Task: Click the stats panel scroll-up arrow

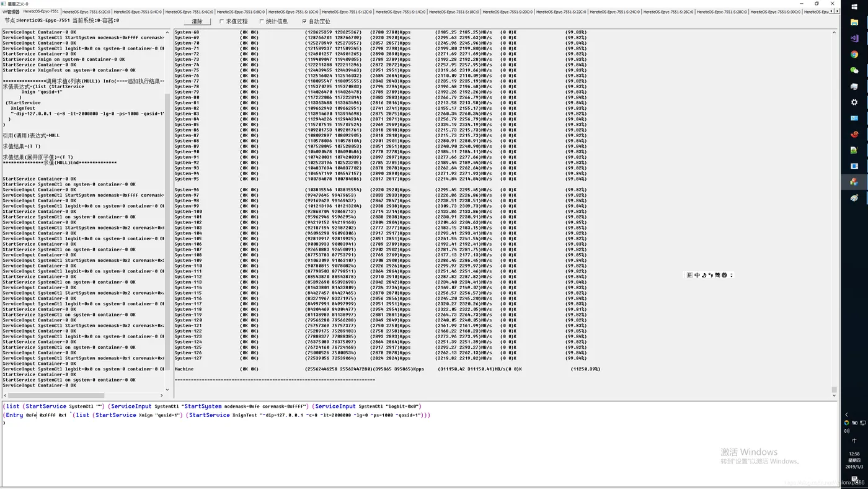Action: (x=834, y=32)
